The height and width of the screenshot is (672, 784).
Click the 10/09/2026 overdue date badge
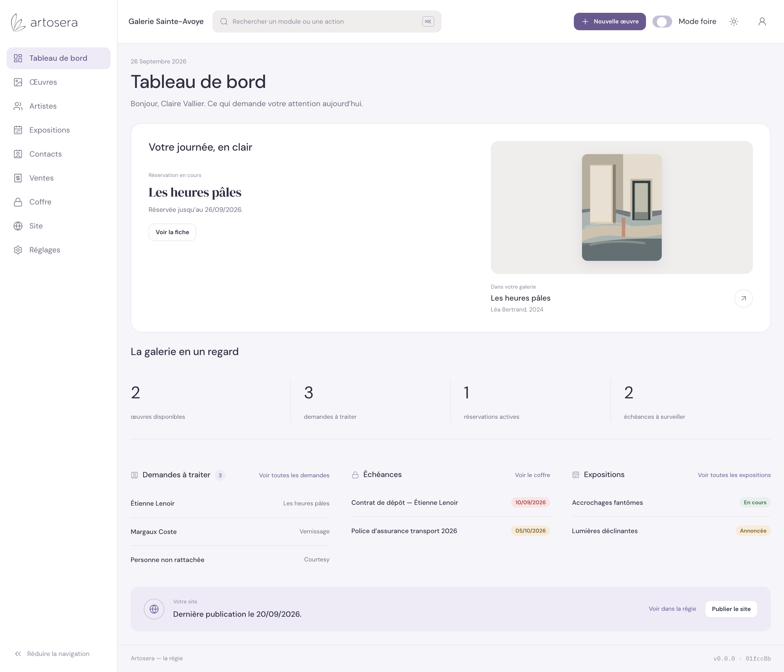point(531,502)
